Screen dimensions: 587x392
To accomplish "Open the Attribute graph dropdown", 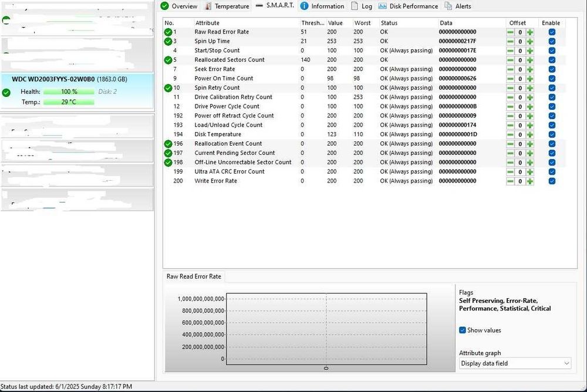I will 515,364.
